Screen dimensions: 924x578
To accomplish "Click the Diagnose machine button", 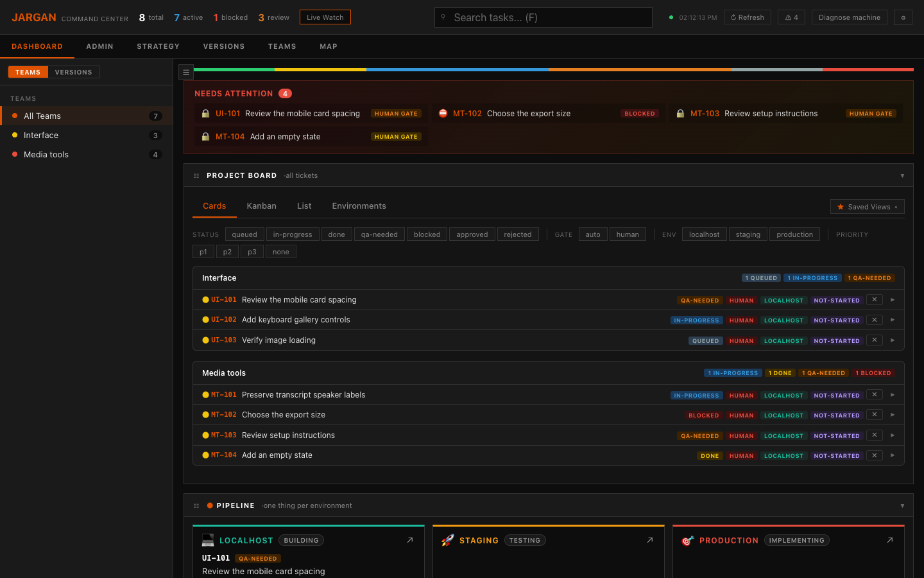I will 850,17.
